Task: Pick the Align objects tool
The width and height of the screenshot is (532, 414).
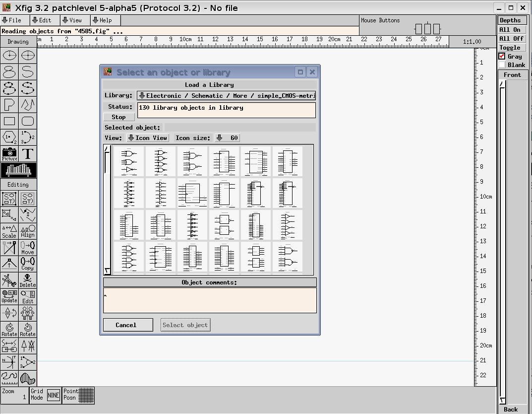Action: pos(28,231)
